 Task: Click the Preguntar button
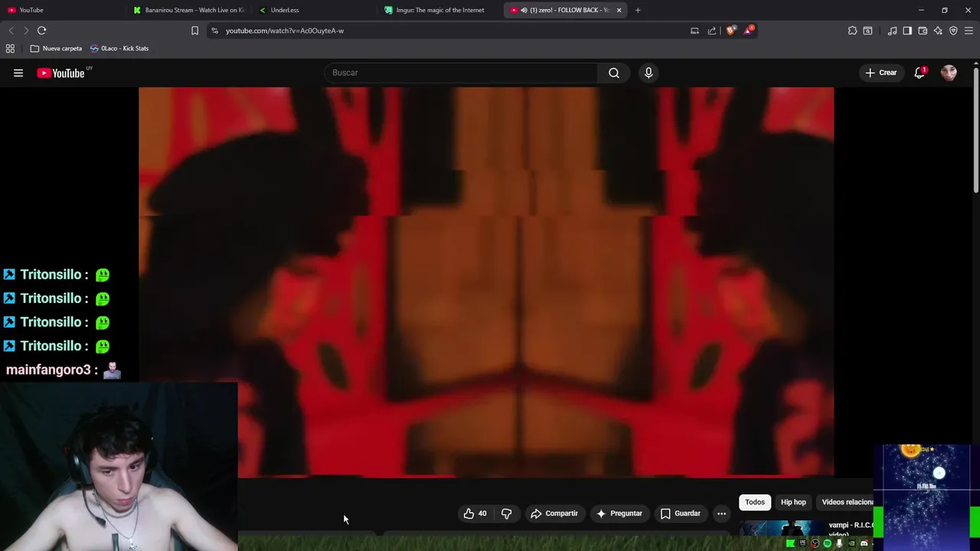pyautogui.click(x=619, y=514)
